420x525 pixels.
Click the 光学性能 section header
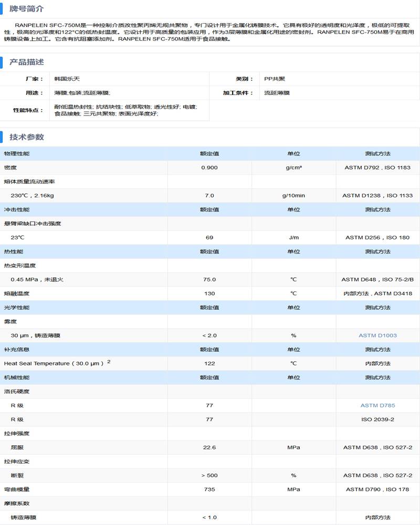click(17, 308)
